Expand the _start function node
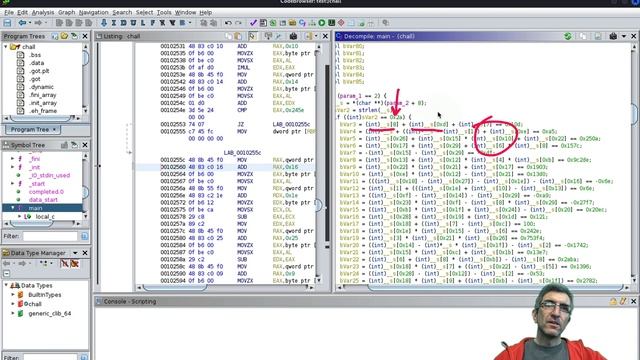The height and width of the screenshot is (360, 640). coord(12,184)
